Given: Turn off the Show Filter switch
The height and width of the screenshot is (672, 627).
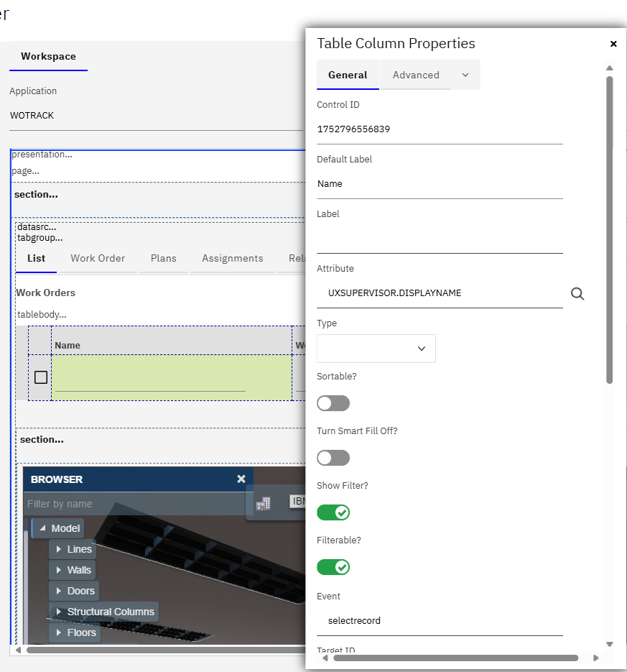Looking at the screenshot, I should point(333,512).
